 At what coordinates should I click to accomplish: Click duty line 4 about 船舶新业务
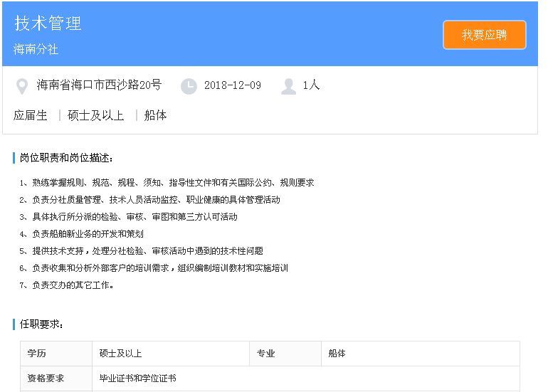tap(81, 234)
